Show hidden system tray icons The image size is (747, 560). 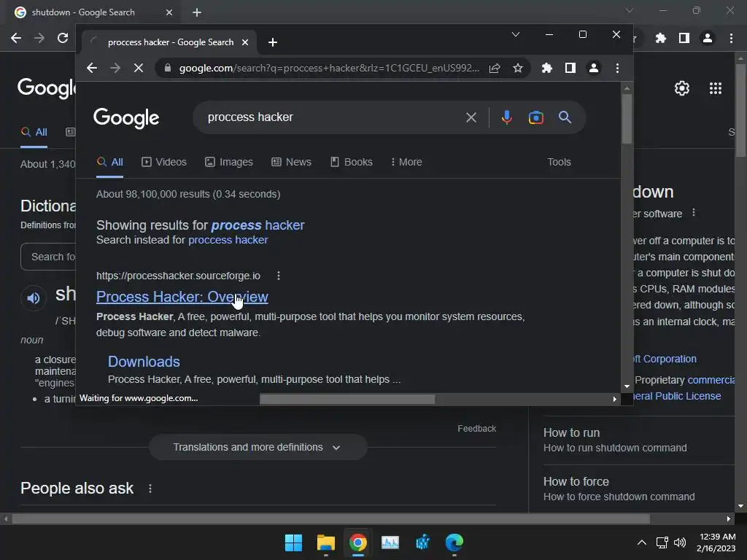[x=642, y=542]
